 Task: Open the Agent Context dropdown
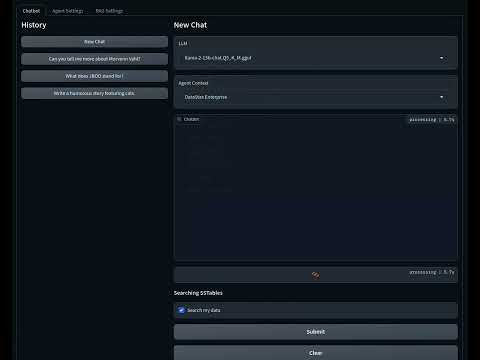[x=315, y=97]
